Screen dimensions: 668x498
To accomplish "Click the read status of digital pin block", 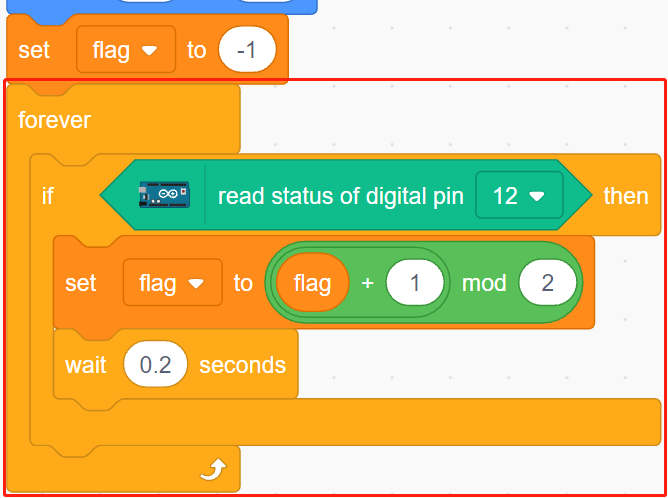I will [x=346, y=195].
